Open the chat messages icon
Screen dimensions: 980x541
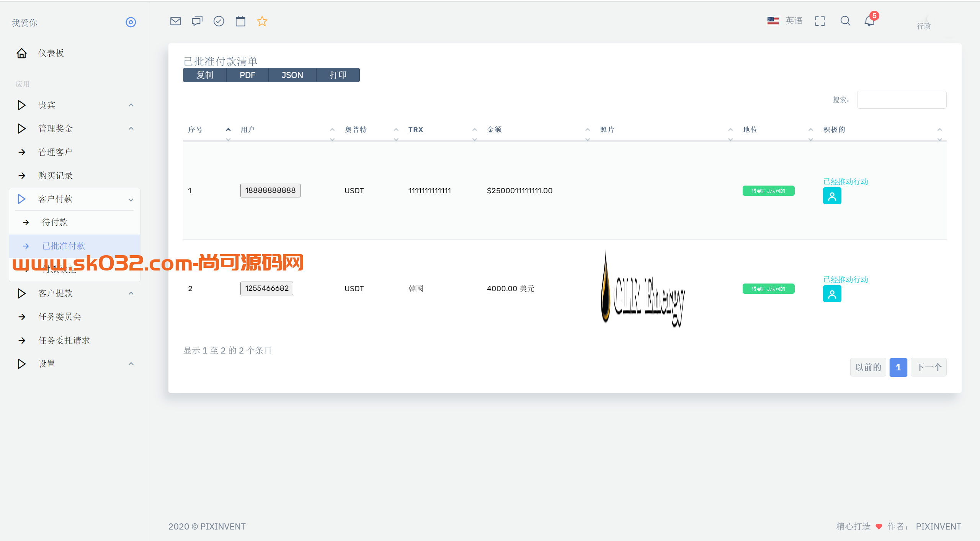pyautogui.click(x=197, y=21)
